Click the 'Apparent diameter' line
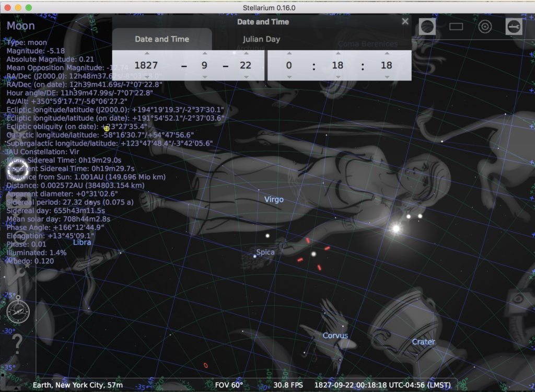The width and height of the screenshot is (535, 392). [x=62, y=194]
